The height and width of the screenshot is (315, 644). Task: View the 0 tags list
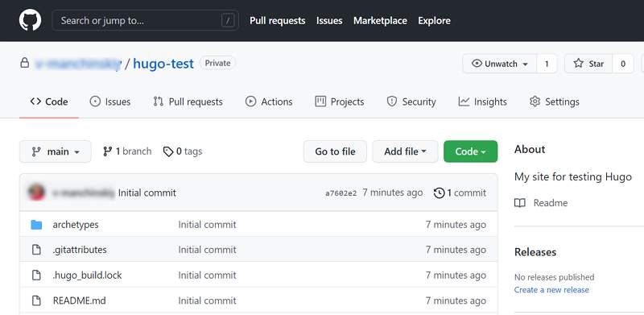tap(183, 151)
